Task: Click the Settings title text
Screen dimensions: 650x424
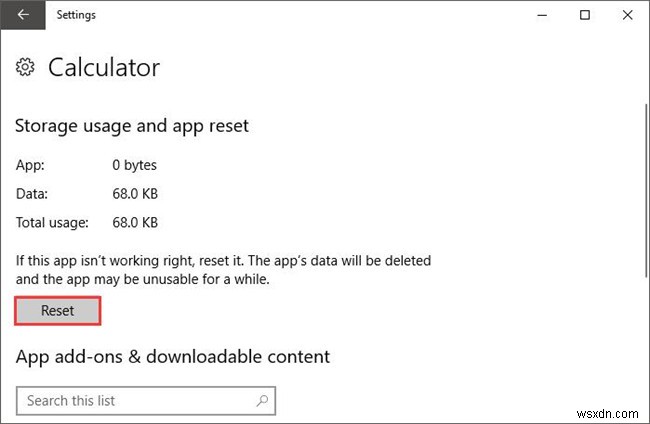Action: click(75, 15)
